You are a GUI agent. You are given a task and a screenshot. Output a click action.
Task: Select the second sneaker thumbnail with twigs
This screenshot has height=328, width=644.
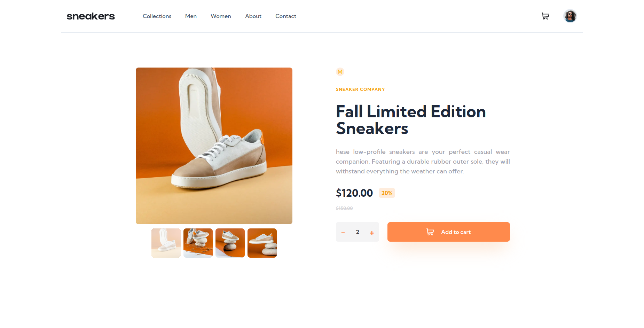[198, 243]
